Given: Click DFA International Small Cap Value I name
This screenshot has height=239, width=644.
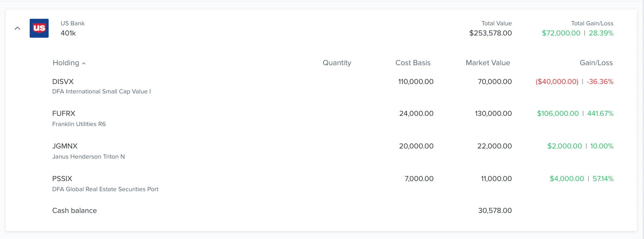Looking at the screenshot, I should click(102, 91).
